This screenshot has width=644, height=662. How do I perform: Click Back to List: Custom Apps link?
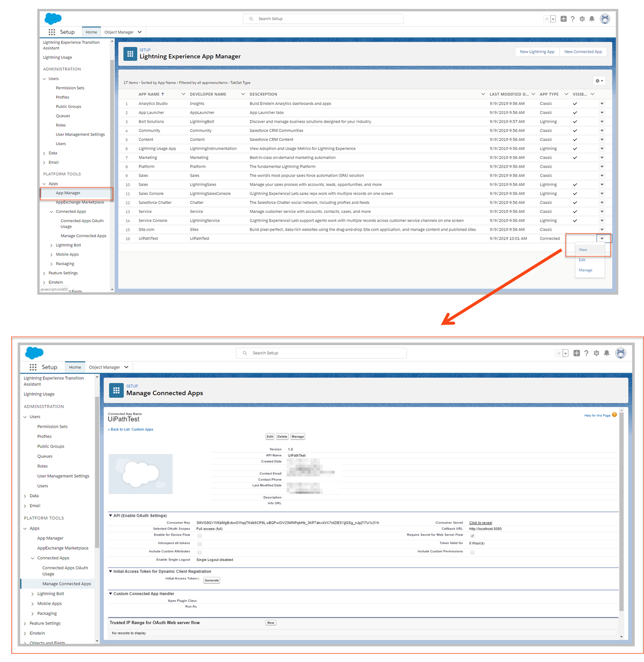point(130,429)
